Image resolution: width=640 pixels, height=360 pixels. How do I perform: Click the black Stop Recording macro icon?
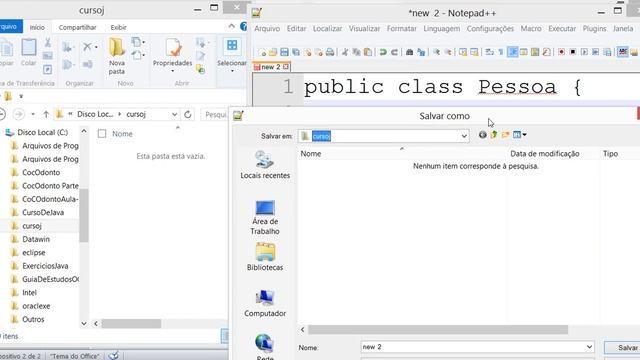point(573,52)
